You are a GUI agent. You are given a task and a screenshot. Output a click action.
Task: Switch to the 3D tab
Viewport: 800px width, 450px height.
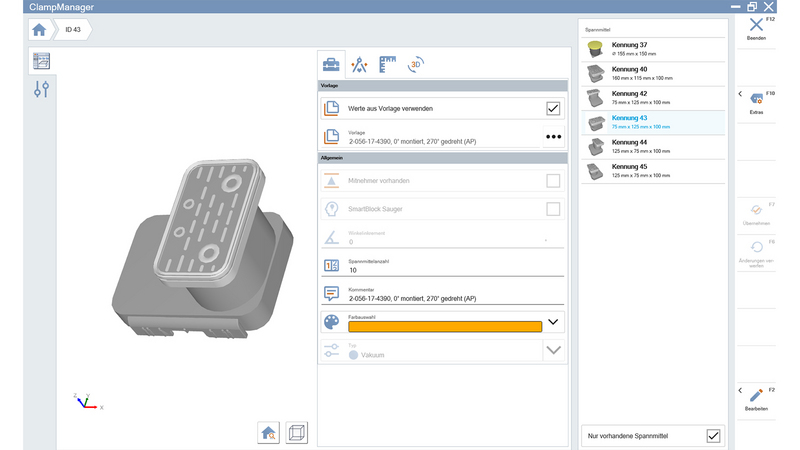tap(415, 66)
